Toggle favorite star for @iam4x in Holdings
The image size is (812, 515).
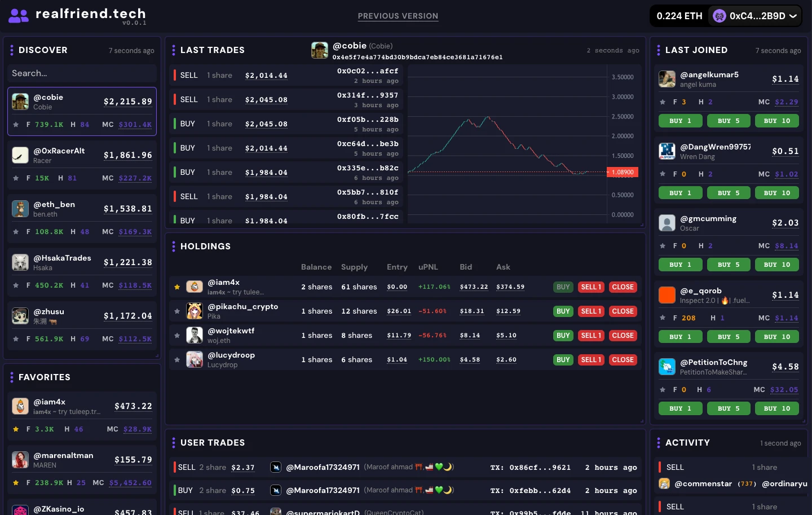[x=177, y=287]
